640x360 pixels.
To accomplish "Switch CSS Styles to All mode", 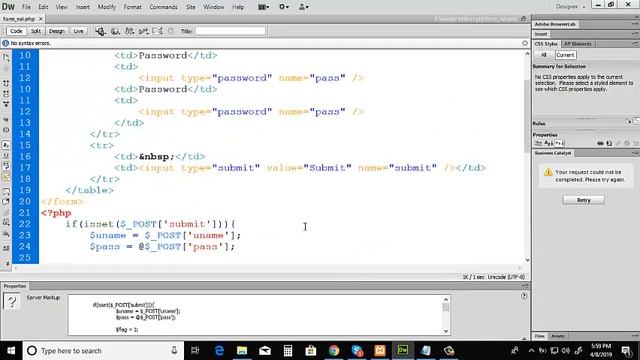I will [x=543, y=55].
